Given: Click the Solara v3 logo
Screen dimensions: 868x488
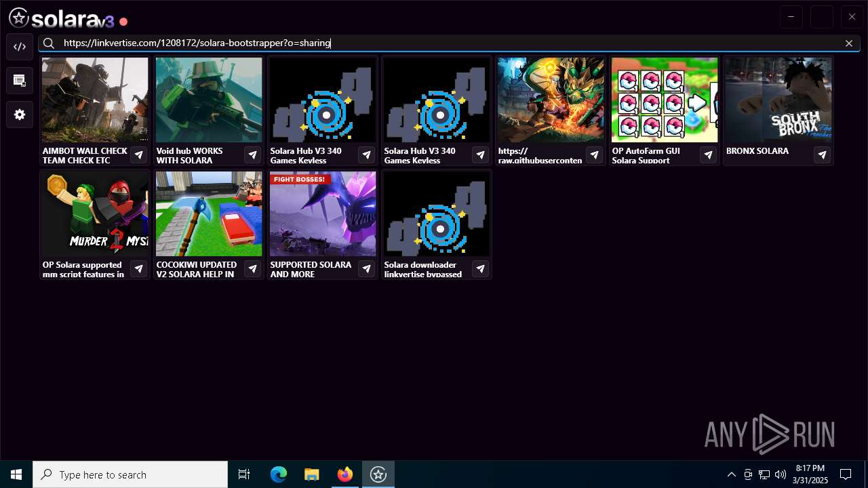Looking at the screenshot, I should 62,18.
